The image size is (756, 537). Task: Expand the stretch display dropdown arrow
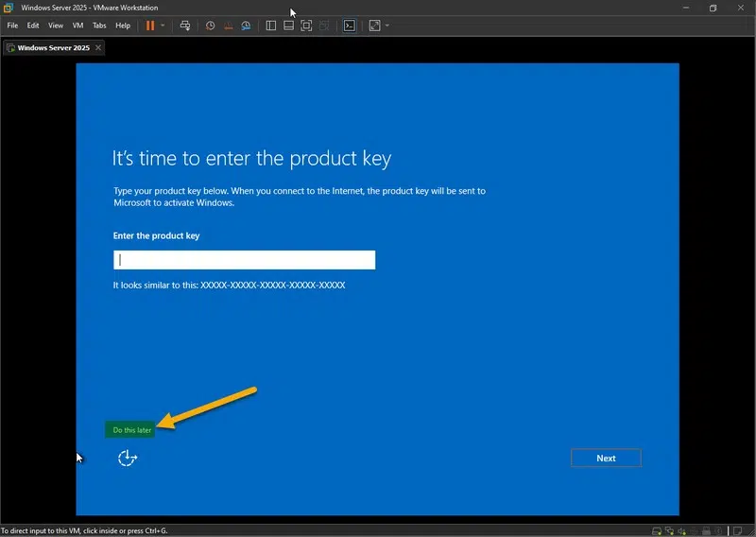point(387,26)
